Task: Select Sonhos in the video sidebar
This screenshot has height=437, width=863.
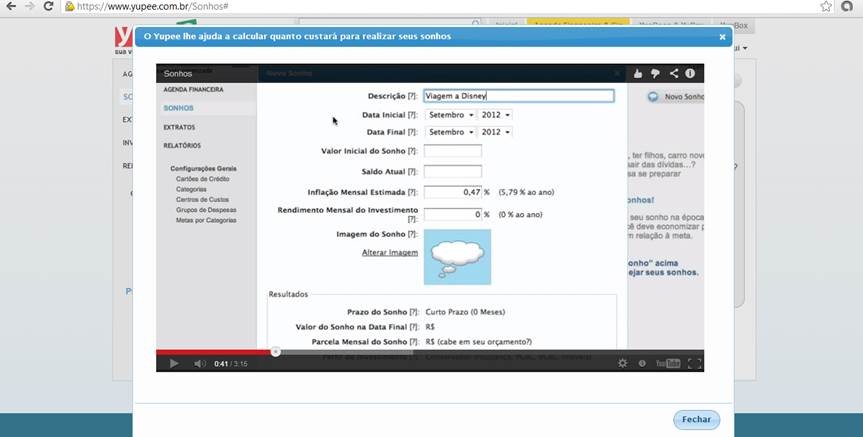Action: coord(178,108)
